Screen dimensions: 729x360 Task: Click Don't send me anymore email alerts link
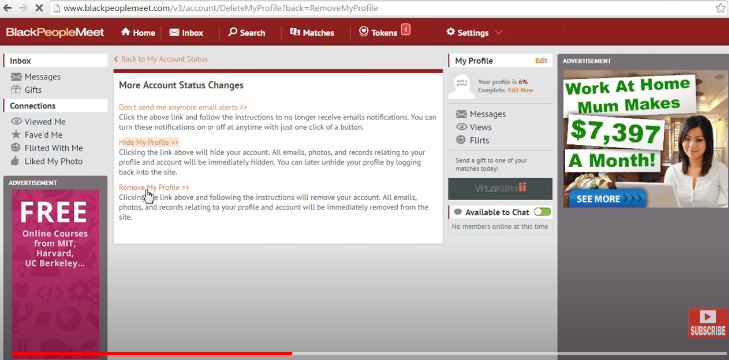click(x=183, y=107)
